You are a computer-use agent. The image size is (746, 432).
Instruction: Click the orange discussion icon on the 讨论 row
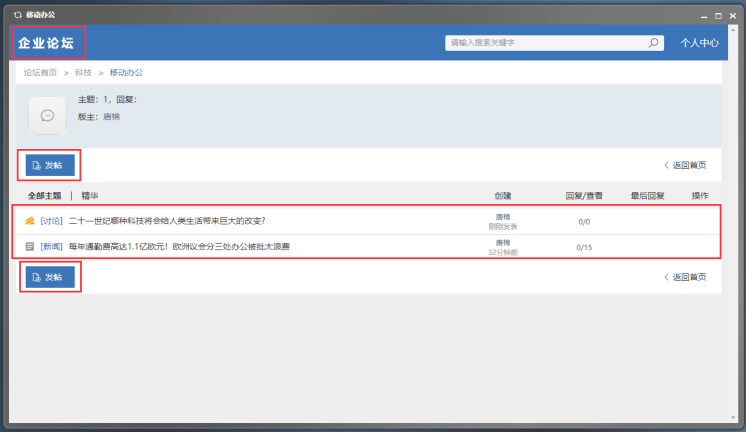click(29, 221)
